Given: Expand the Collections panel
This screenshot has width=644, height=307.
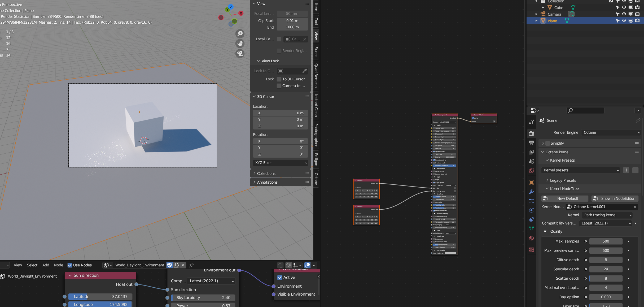Looking at the screenshot, I should click(x=266, y=174).
